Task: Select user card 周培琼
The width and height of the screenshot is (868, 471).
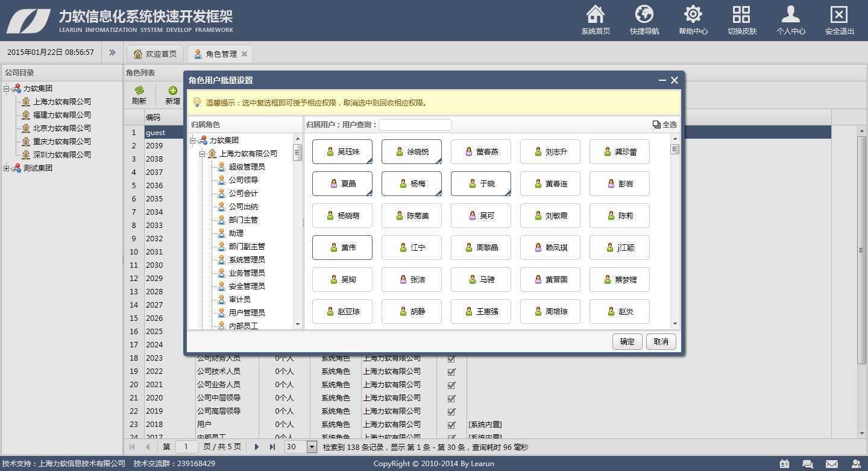Action: click(550, 311)
